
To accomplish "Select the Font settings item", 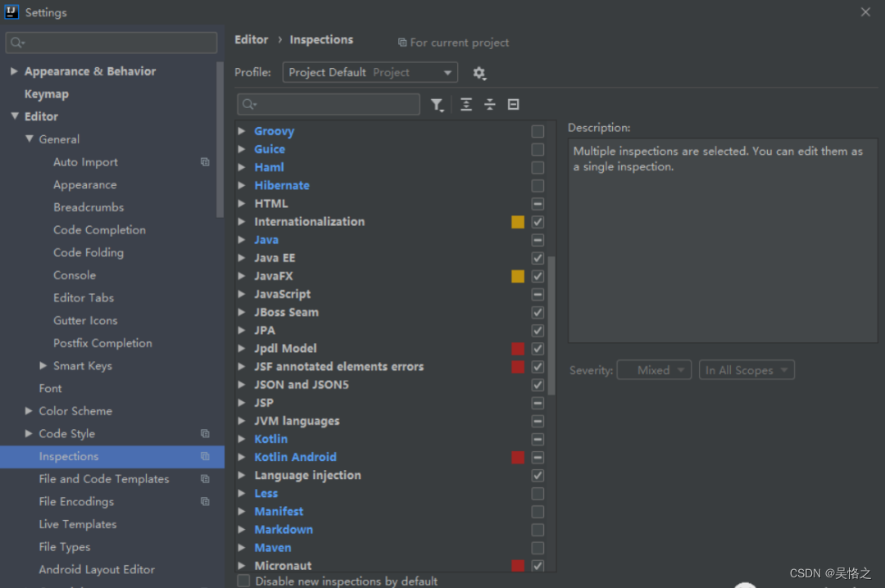I will pyautogui.click(x=50, y=388).
